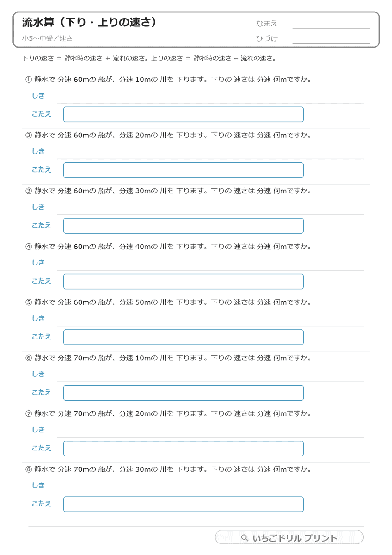Image resolution: width=392 pixels, height=555 pixels.
Task: Click the ひづけ date line field
Action: [x=331, y=39]
